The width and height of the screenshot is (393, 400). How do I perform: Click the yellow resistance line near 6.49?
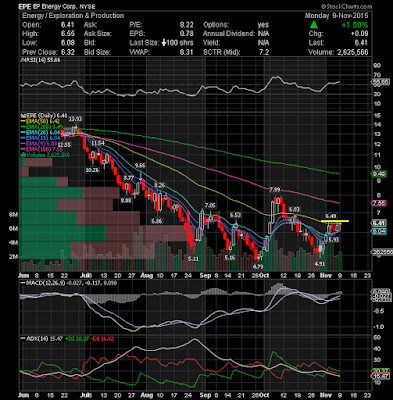(x=335, y=221)
